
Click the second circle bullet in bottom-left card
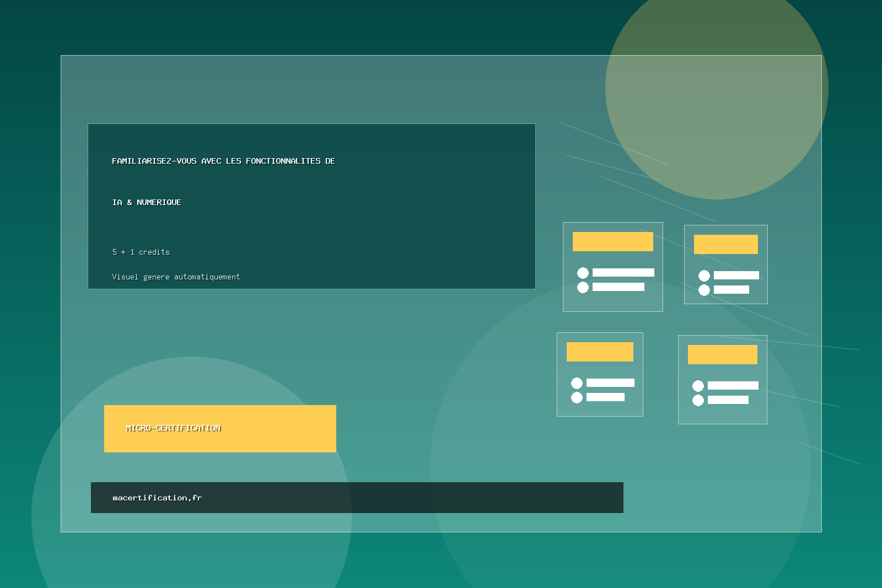pos(577,397)
